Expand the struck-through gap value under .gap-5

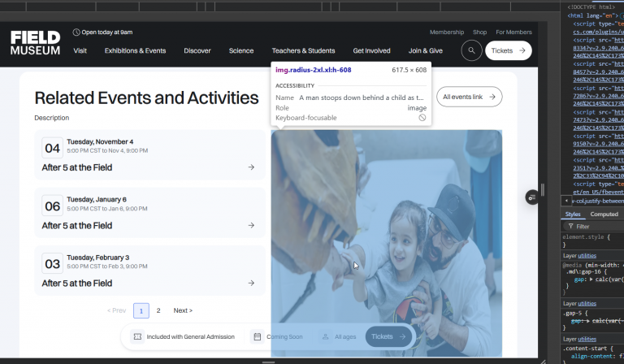point(589,321)
